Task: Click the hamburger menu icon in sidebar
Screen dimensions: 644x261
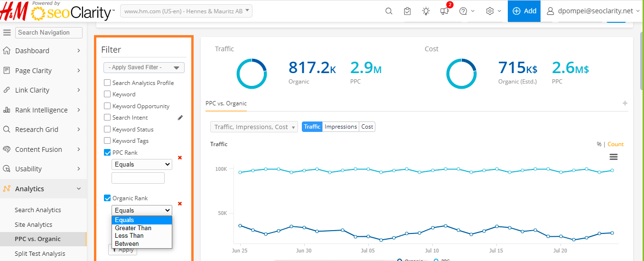Action: click(7, 33)
